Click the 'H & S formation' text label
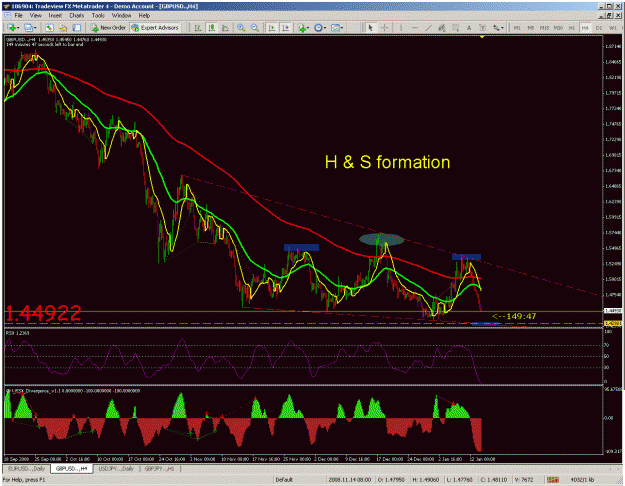625x486 pixels. pyautogui.click(x=387, y=162)
